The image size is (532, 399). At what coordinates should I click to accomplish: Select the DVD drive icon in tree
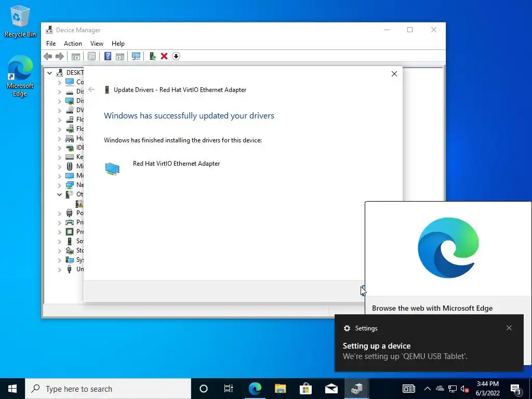pos(70,110)
